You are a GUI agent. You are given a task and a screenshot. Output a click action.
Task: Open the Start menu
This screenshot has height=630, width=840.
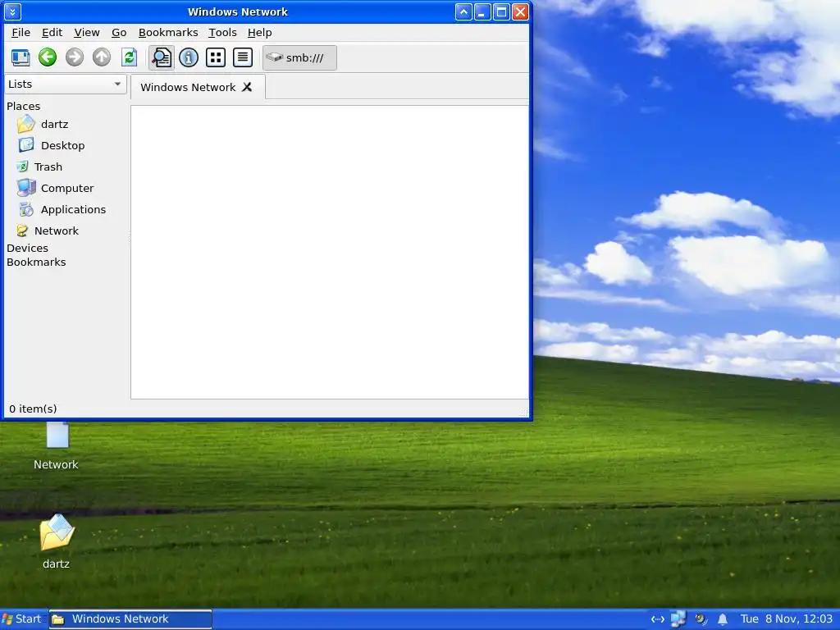21,619
